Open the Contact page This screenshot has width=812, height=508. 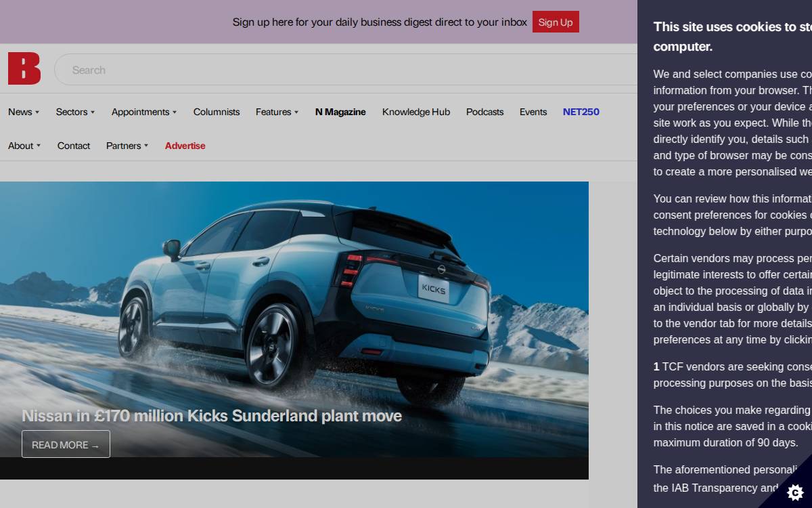pos(74,146)
